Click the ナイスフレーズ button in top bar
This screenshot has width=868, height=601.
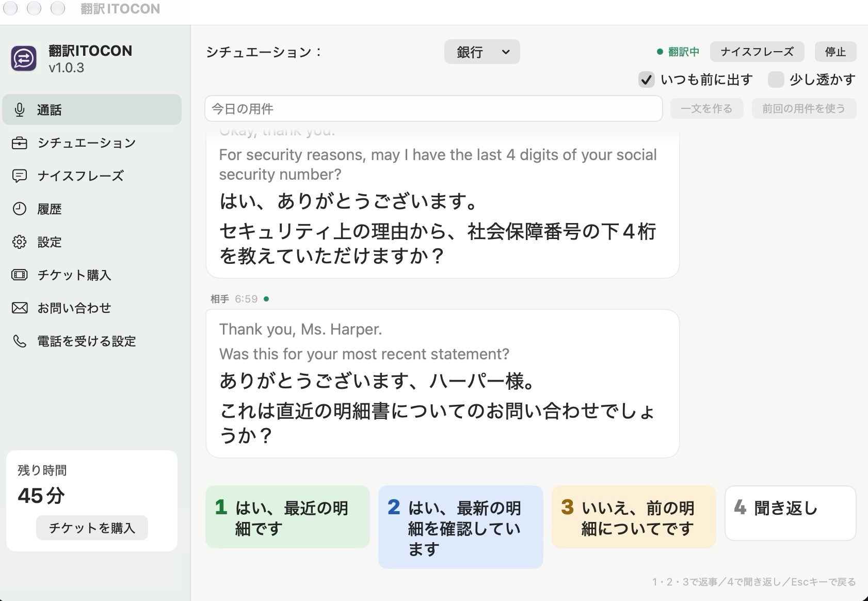[x=757, y=52]
